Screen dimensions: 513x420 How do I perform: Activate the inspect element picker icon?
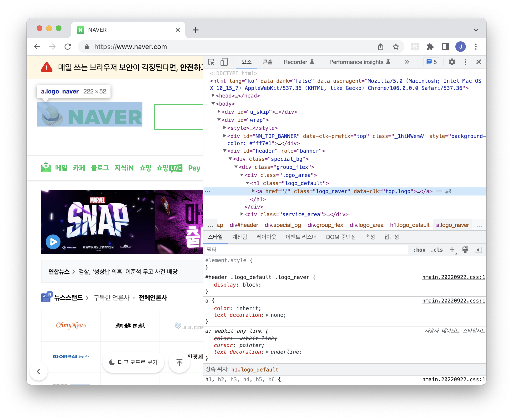click(211, 62)
